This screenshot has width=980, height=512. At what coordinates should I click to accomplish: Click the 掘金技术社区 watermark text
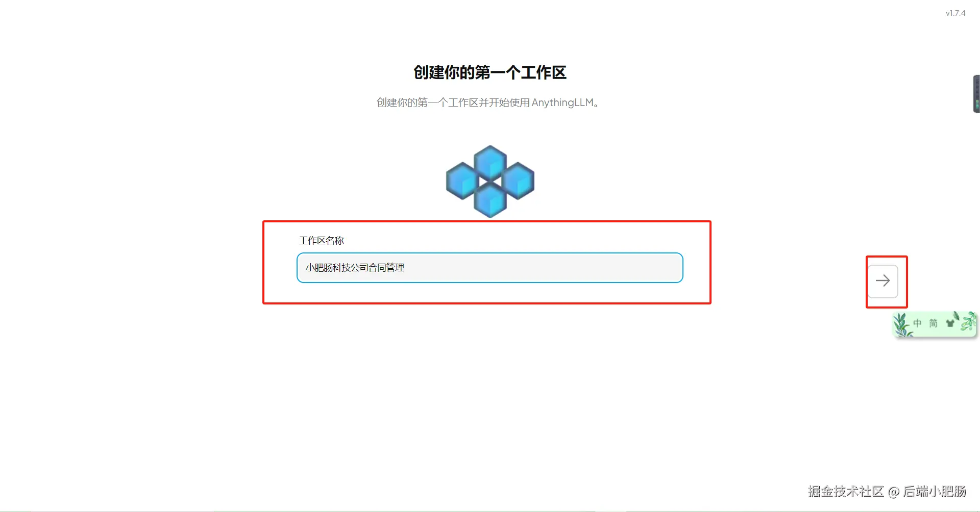pyautogui.click(x=846, y=491)
